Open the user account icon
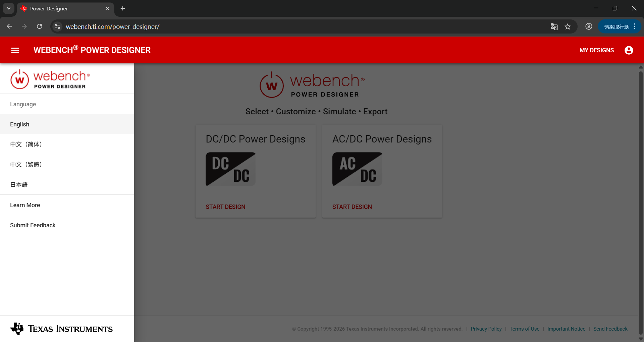This screenshot has width=644, height=342. point(629,50)
